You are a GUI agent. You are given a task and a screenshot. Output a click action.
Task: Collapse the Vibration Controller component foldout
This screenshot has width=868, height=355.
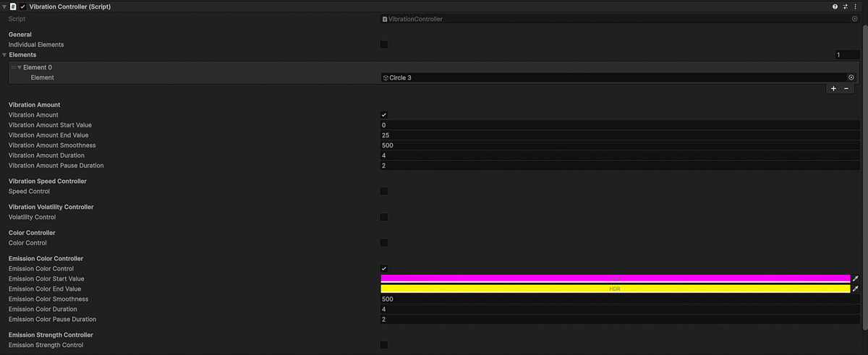point(5,7)
